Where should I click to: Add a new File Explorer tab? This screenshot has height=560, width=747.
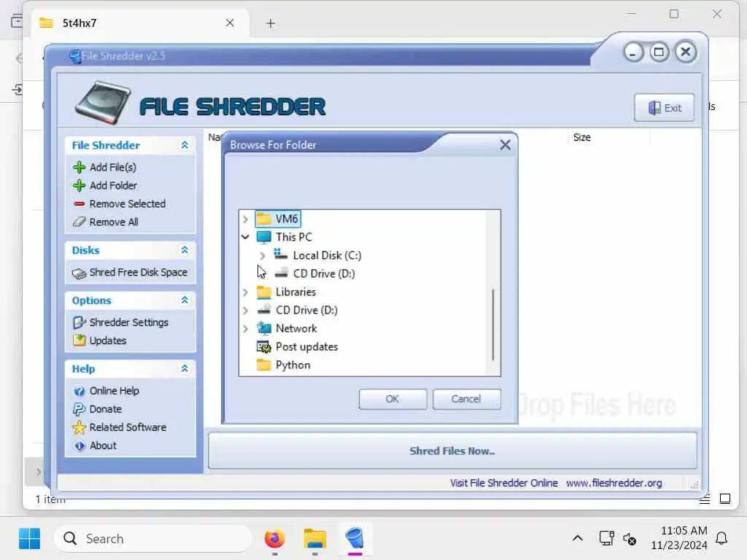click(x=271, y=23)
